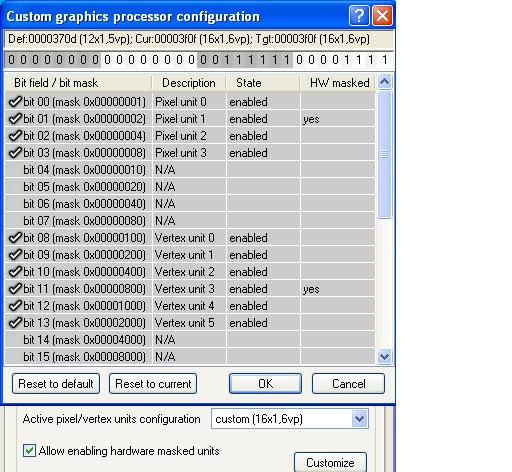The height and width of the screenshot is (472, 512).
Task: Sort by Description column header
Action: [189, 83]
